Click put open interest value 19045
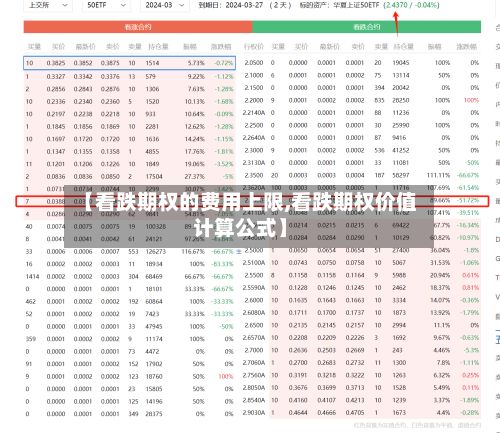This screenshot has height=433, width=500. tap(401, 63)
